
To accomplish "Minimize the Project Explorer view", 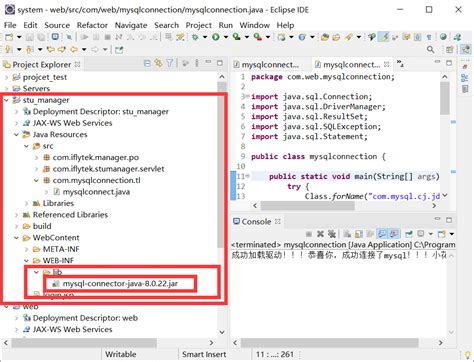I will coord(208,62).
